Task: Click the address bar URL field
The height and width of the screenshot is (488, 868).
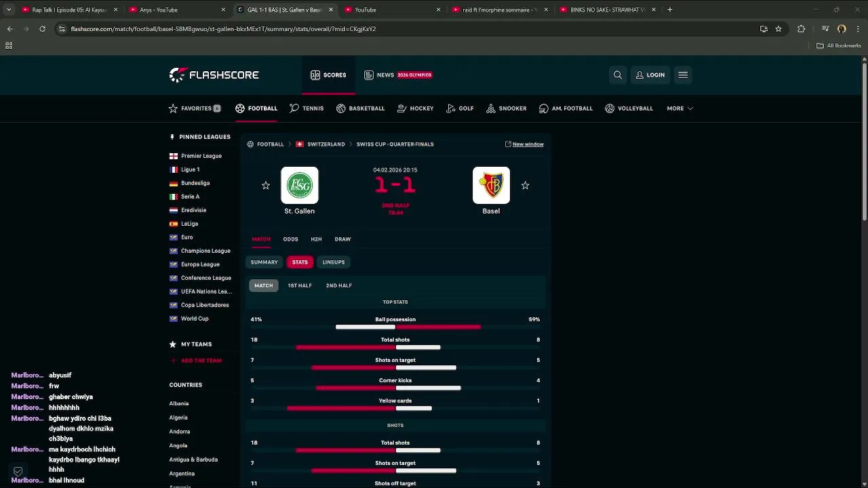Action: 407,29
